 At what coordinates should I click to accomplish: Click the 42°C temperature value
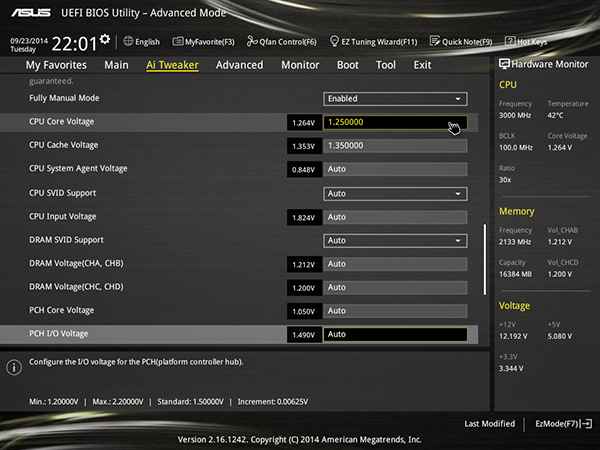click(x=555, y=115)
